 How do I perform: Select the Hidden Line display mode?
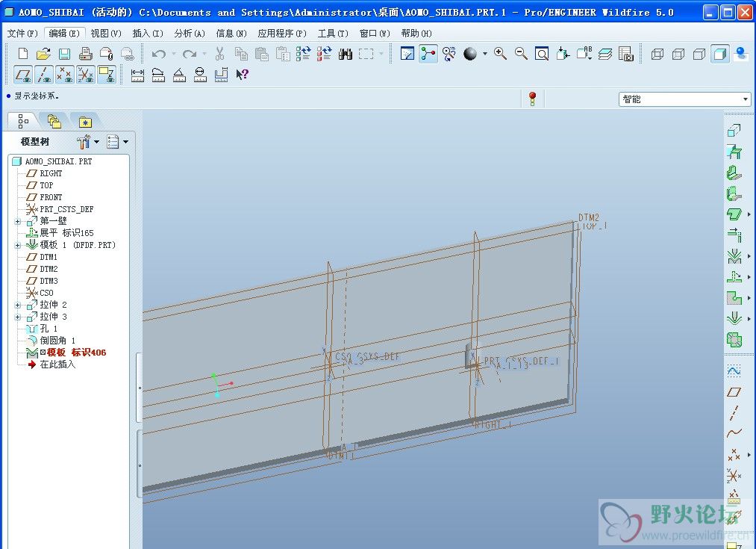(x=678, y=54)
